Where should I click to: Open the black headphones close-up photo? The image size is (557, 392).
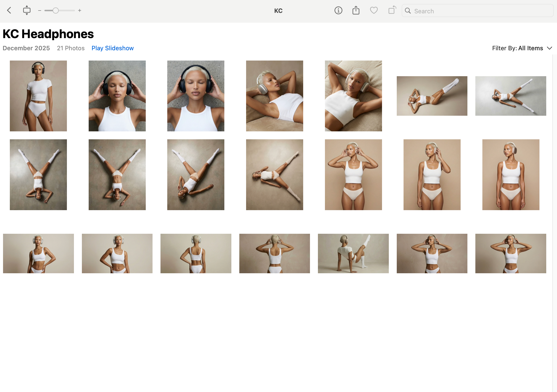tap(196, 96)
